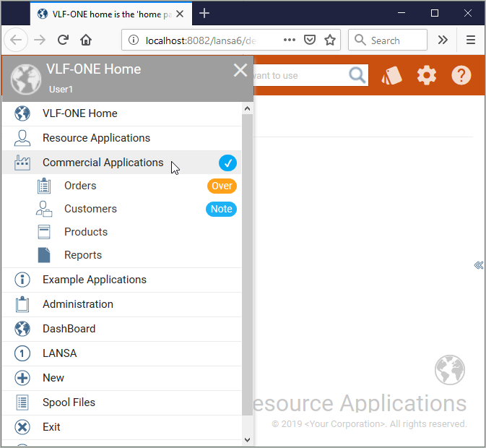The width and height of the screenshot is (486, 448).
Task: Go back with the browser back button
Action: (x=16, y=40)
